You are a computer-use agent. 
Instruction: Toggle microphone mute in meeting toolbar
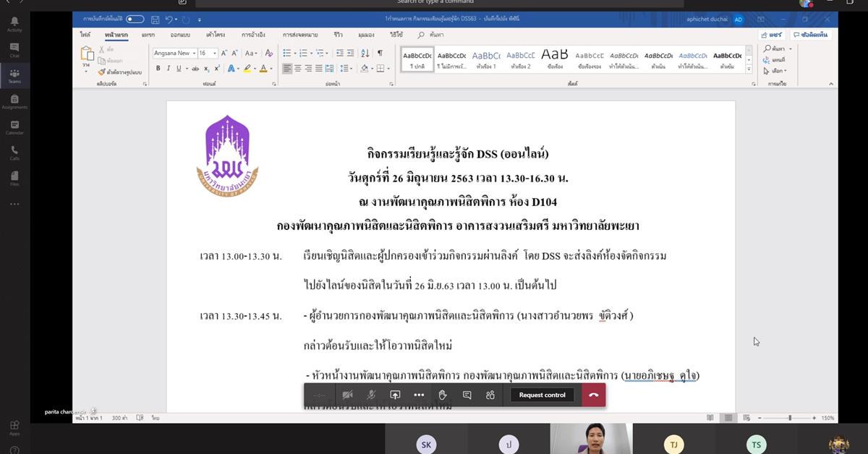(x=371, y=395)
